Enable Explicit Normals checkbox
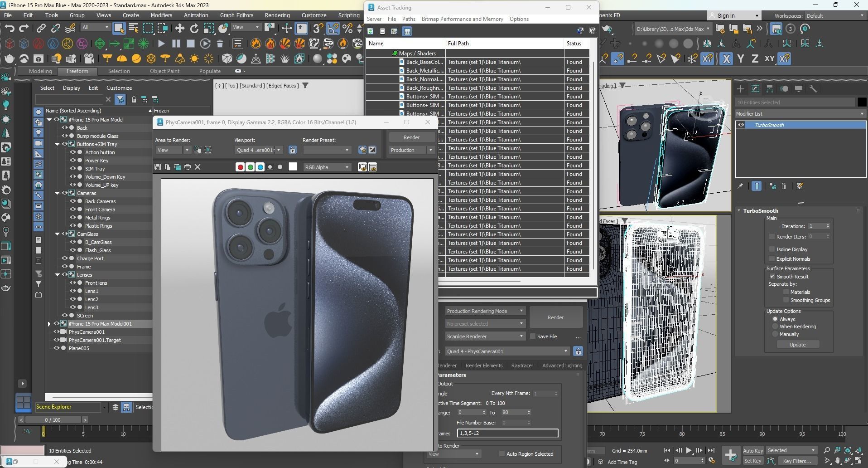Image resolution: width=868 pixels, height=468 pixels. 772,258
